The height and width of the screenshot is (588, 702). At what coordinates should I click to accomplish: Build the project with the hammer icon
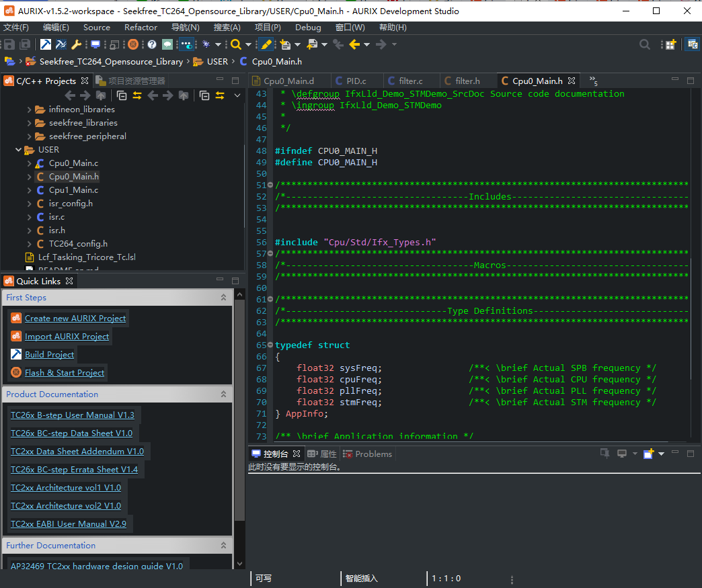pyautogui.click(x=46, y=44)
